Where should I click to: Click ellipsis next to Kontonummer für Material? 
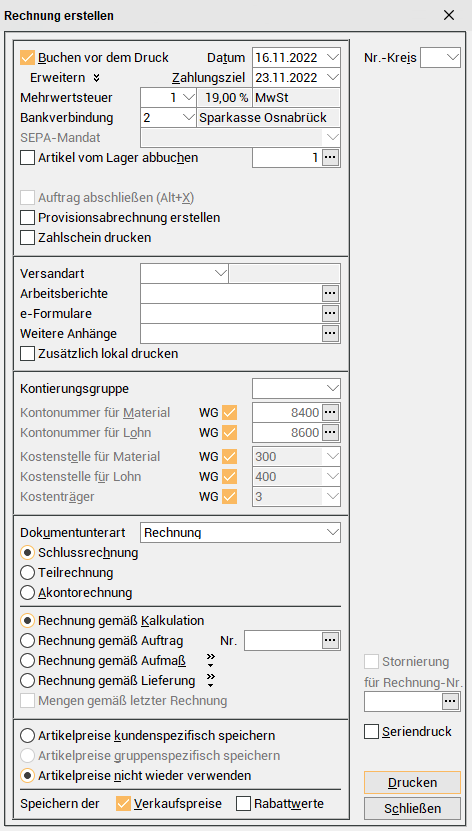[x=330, y=412]
